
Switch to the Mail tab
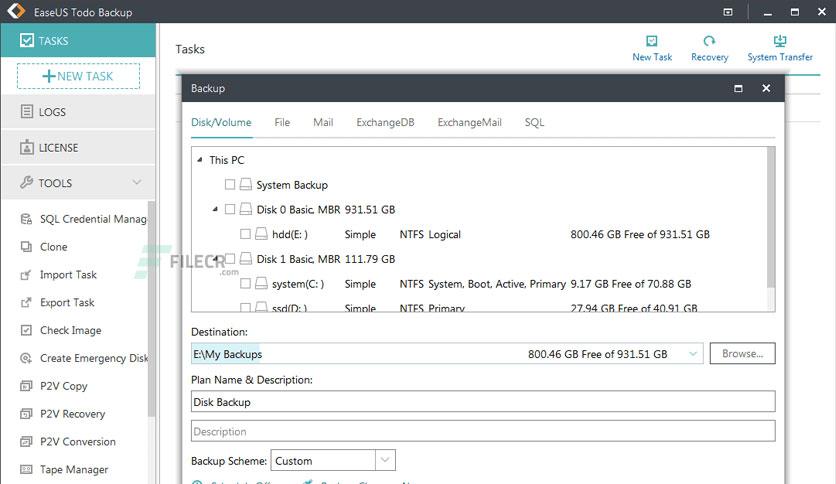(323, 123)
